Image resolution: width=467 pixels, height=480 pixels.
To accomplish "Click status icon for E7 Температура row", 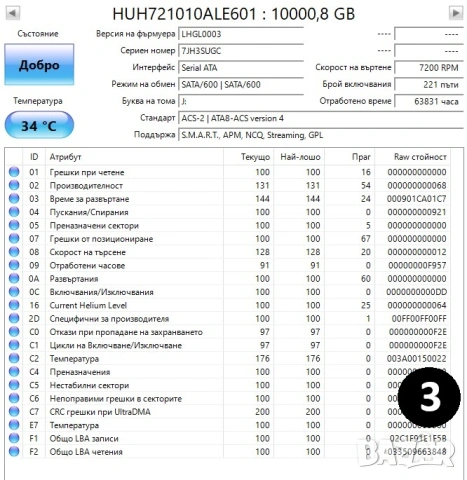I will tap(14, 425).
